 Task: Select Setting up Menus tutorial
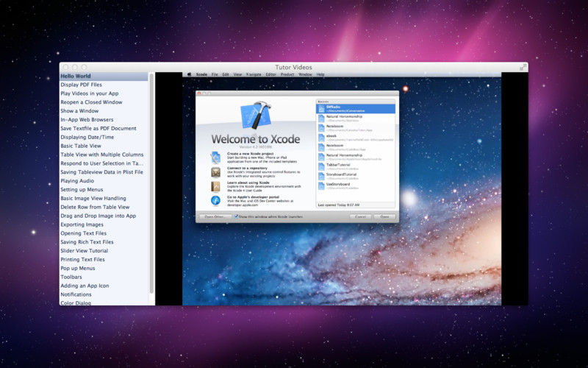(x=104, y=189)
